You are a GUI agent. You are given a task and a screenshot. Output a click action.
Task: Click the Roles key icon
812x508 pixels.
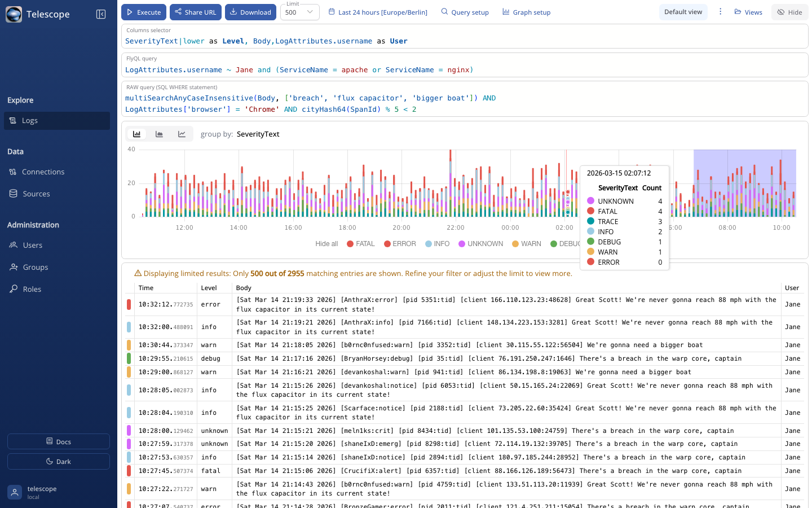(x=13, y=289)
